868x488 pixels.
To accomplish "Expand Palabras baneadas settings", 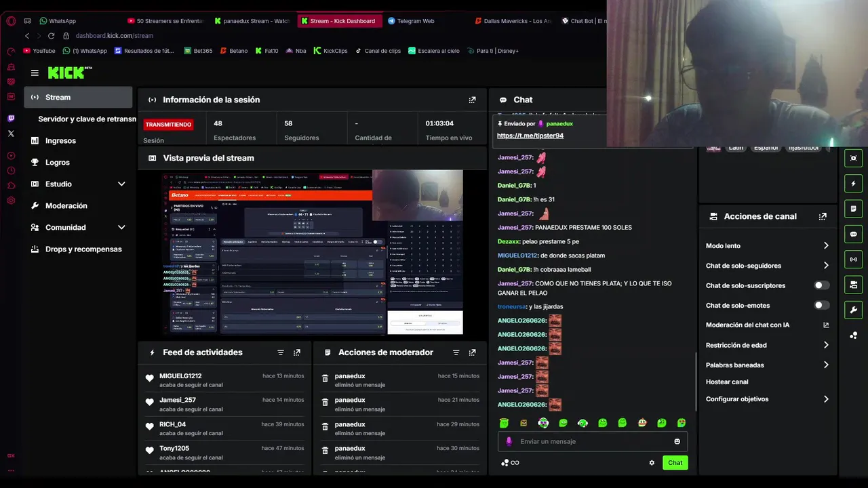I will point(768,365).
